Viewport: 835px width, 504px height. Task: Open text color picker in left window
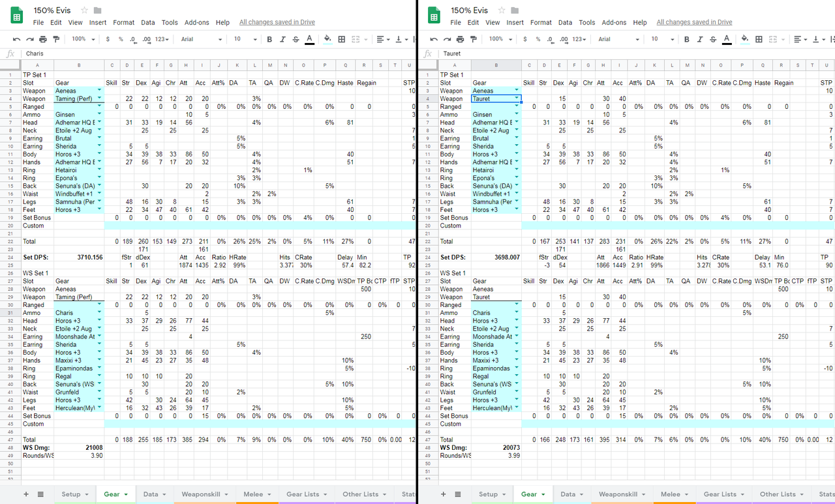pos(309,39)
